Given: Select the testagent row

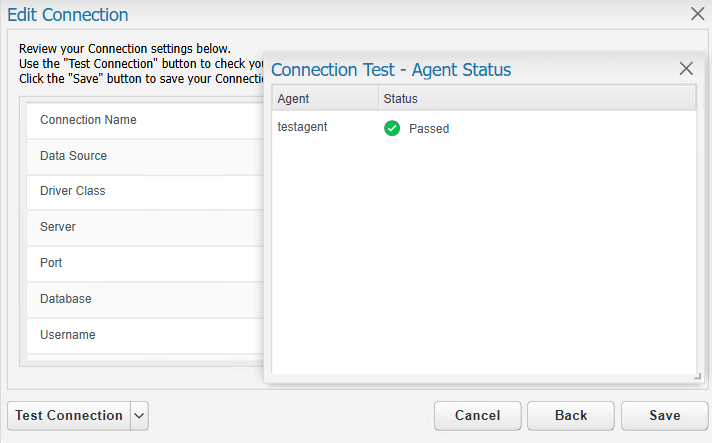Looking at the screenshot, I should (484, 128).
